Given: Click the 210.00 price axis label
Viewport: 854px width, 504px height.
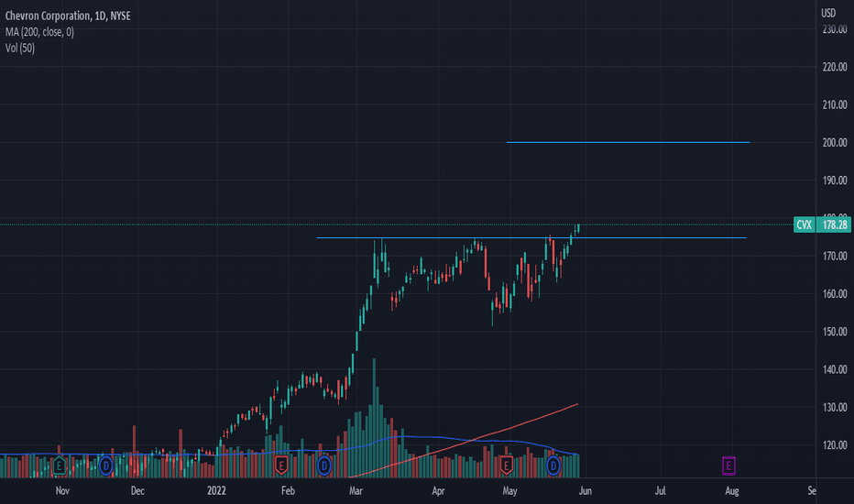Looking at the screenshot, I should 835,104.
